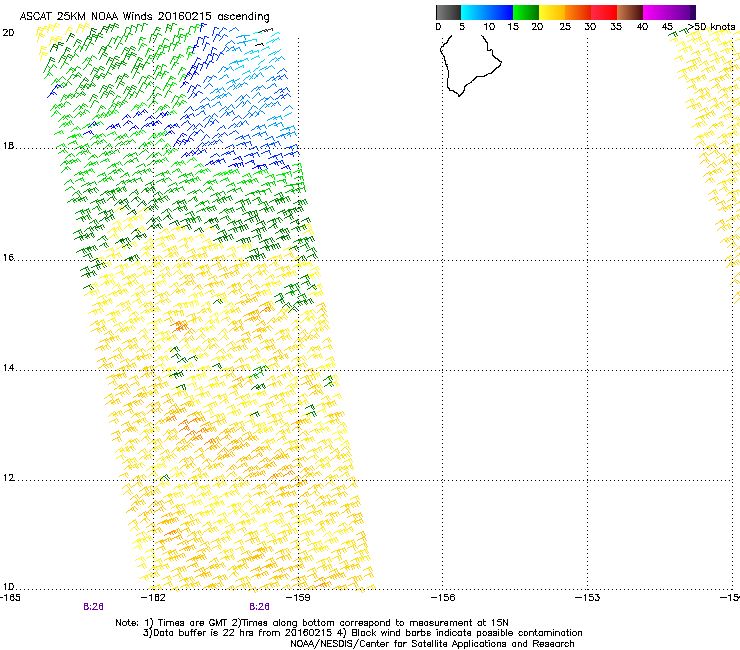This screenshot has height=650, width=740.
Task: Click the latitude label 16
Action: click(8, 258)
